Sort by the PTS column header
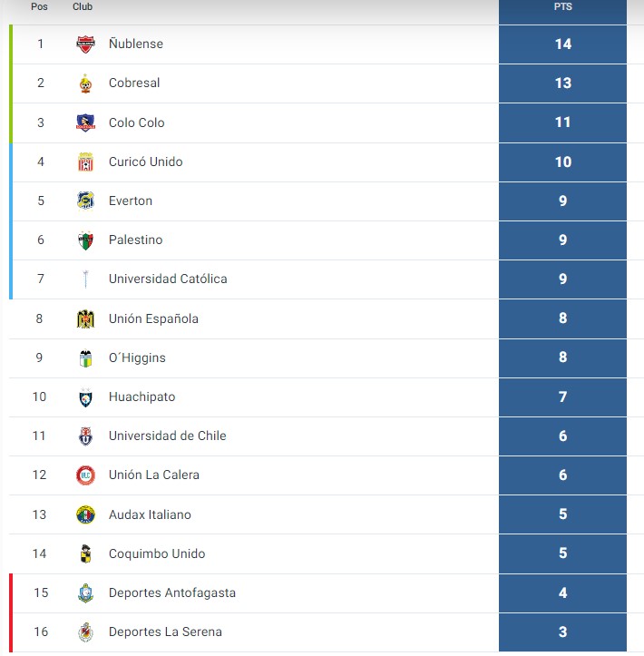The height and width of the screenshot is (656, 644). point(563,6)
